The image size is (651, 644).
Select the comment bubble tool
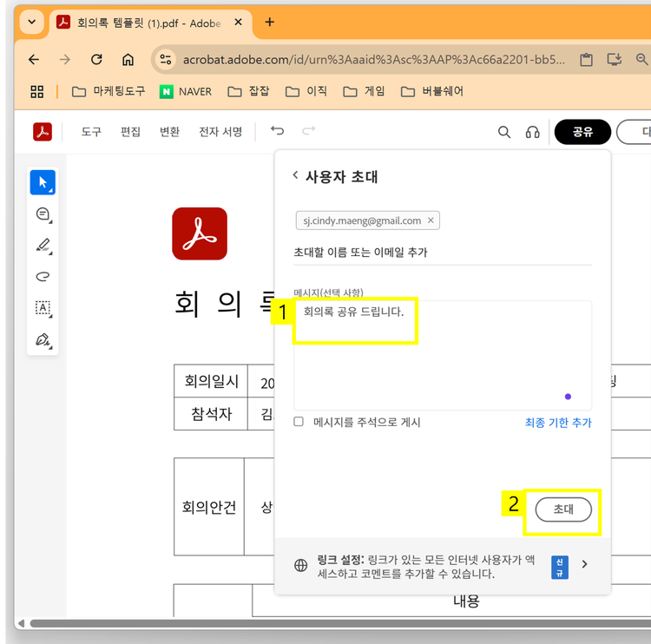pos(43,214)
